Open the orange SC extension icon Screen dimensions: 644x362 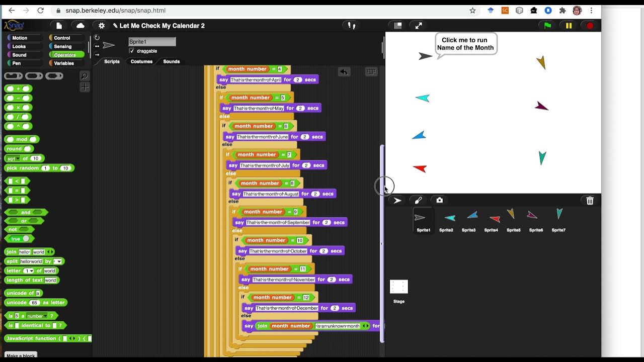pyautogui.click(x=505, y=11)
